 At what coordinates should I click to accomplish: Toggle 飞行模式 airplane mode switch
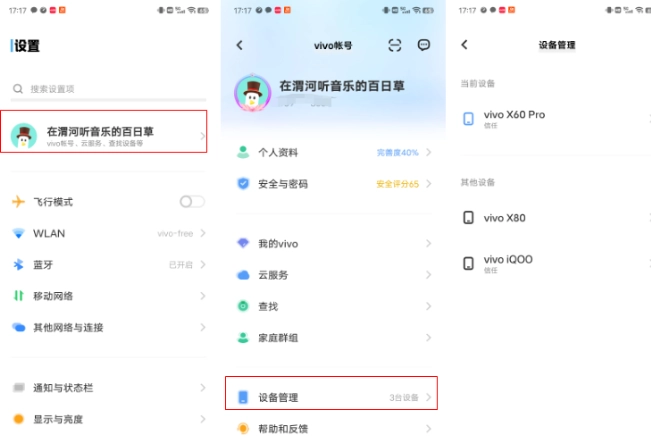(x=191, y=202)
